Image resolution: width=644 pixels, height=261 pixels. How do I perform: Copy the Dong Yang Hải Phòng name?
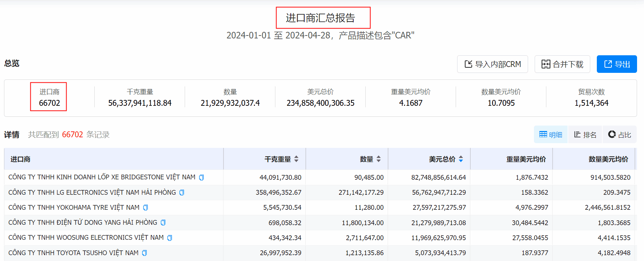coord(163,223)
